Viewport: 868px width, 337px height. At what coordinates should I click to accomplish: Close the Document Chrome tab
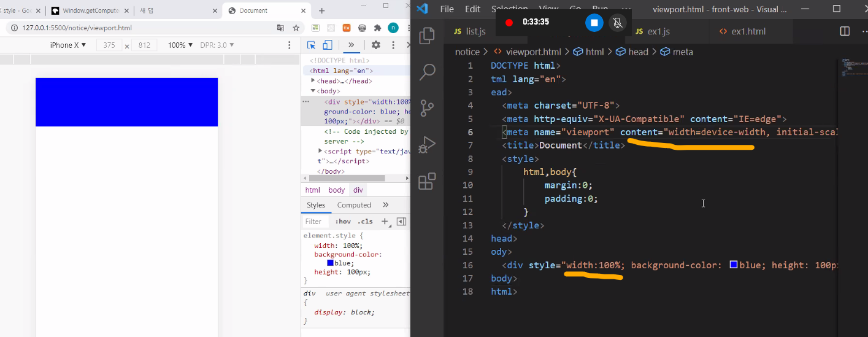pos(303,10)
